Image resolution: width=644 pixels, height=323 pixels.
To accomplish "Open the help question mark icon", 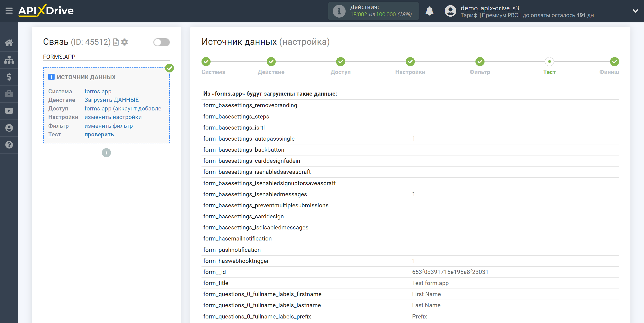I will coord(9,145).
